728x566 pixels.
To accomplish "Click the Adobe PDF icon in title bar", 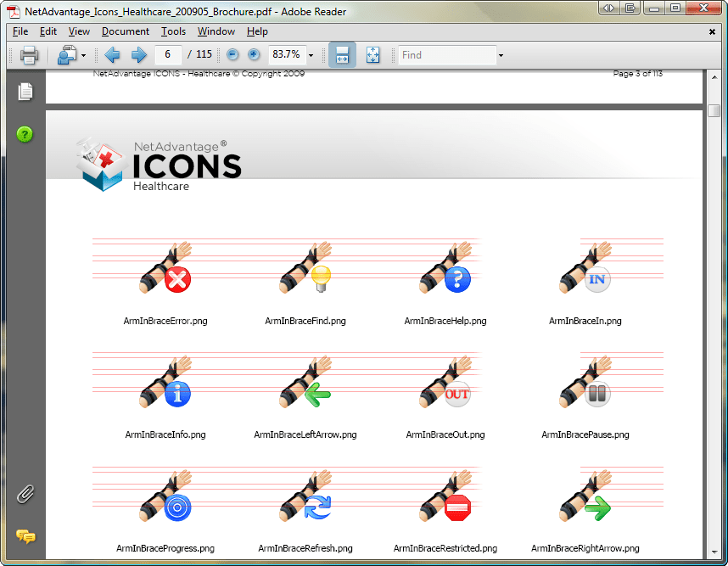I will coord(14,11).
